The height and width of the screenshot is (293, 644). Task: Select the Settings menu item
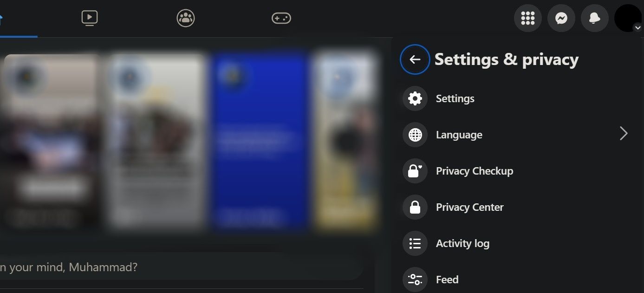[x=455, y=98]
